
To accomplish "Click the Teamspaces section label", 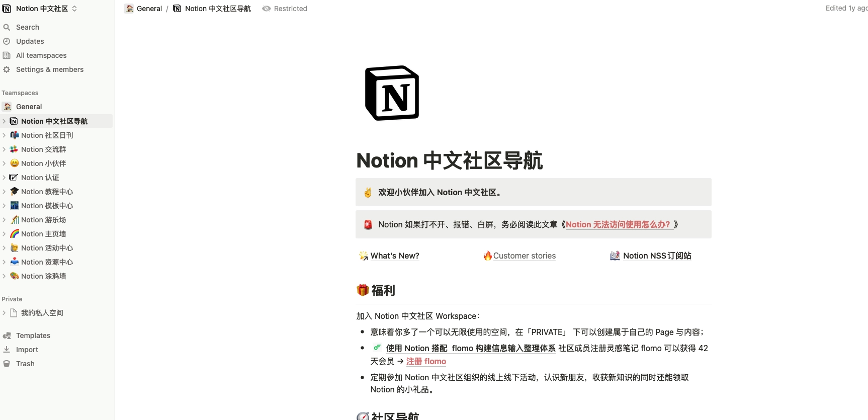I will (20, 93).
